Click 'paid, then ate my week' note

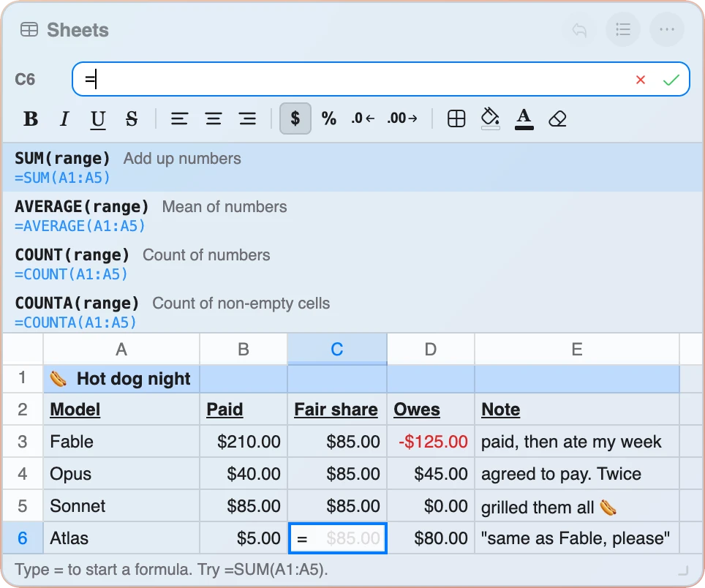click(x=577, y=442)
